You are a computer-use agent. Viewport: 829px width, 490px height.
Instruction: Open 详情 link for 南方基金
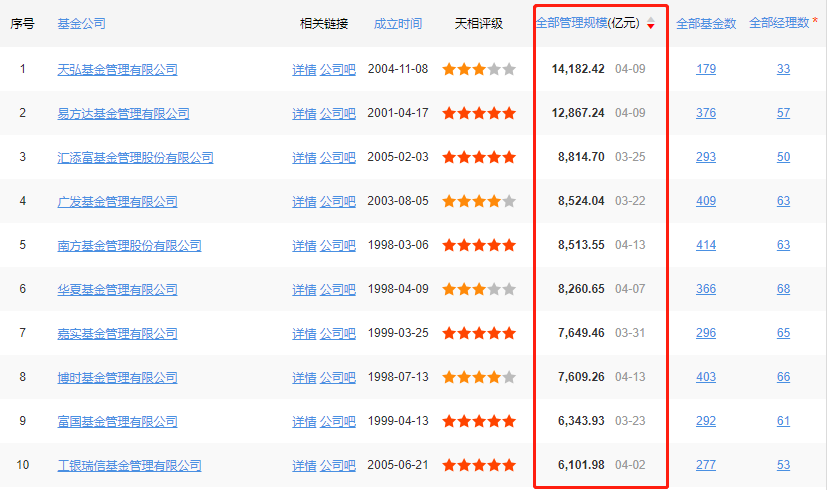pos(304,245)
